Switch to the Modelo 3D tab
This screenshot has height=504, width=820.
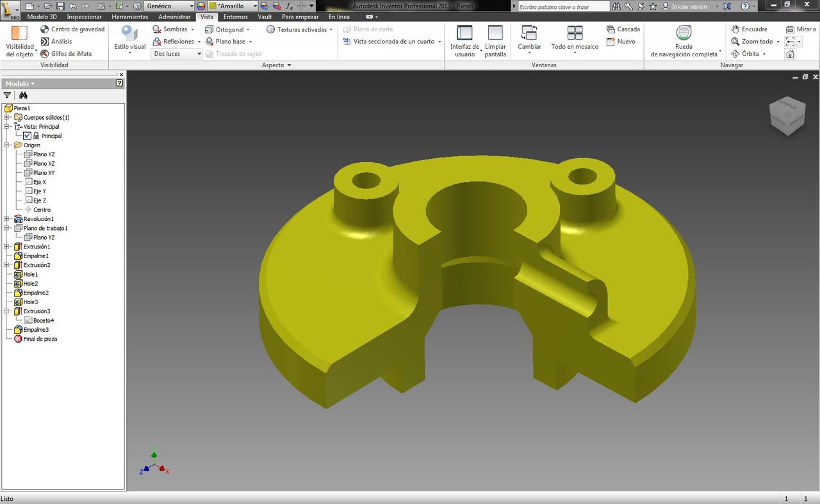coord(42,17)
